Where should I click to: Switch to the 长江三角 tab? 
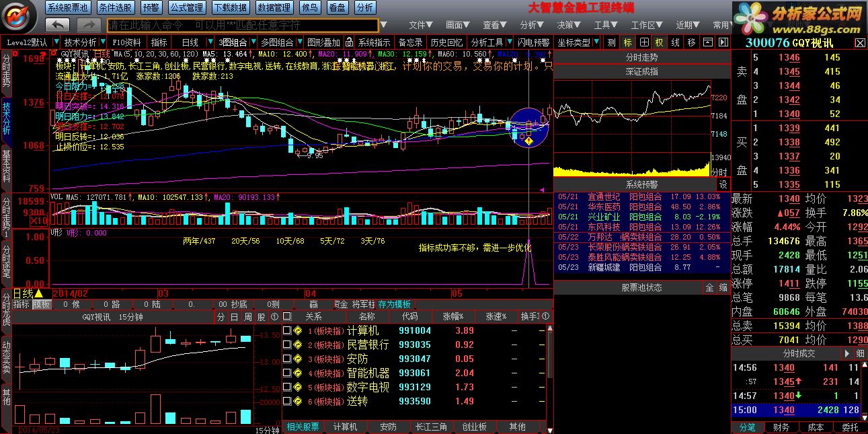tap(431, 427)
